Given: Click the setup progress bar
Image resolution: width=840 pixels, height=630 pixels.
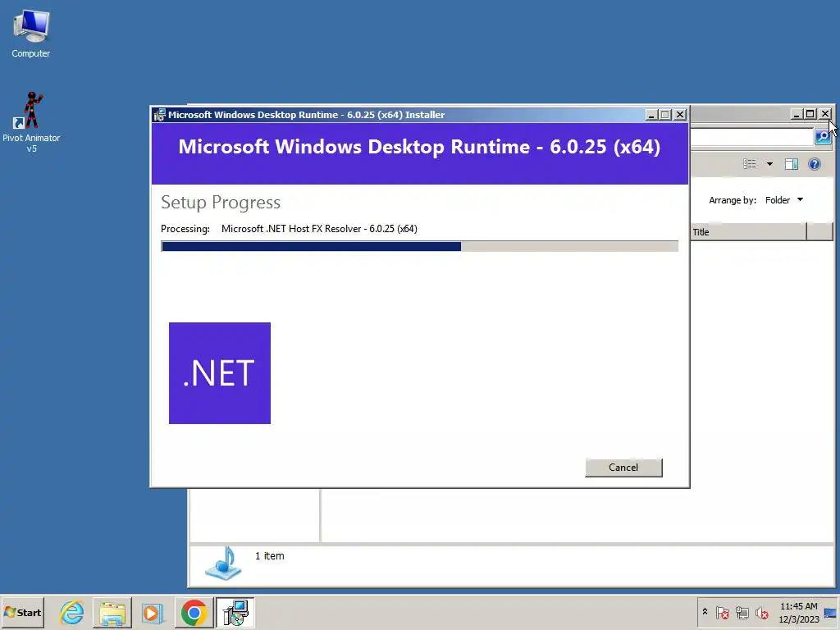Looking at the screenshot, I should [419, 246].
